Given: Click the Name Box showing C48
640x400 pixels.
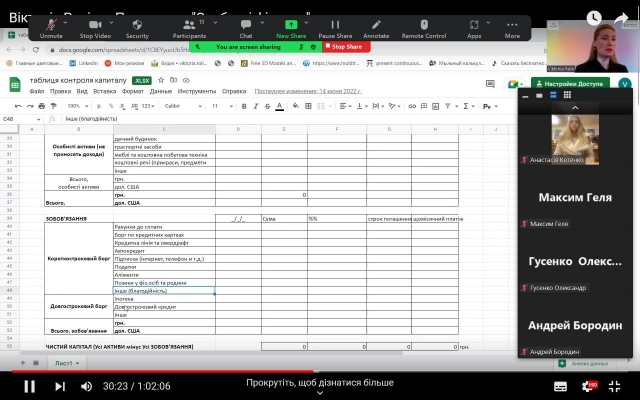Looking at the screenshot, I should pos(21,119).
